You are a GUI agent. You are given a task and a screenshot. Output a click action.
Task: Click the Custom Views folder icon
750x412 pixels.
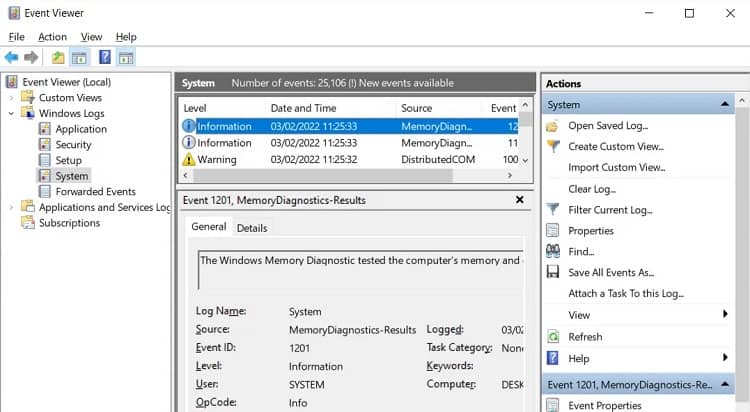click(28, 98)
